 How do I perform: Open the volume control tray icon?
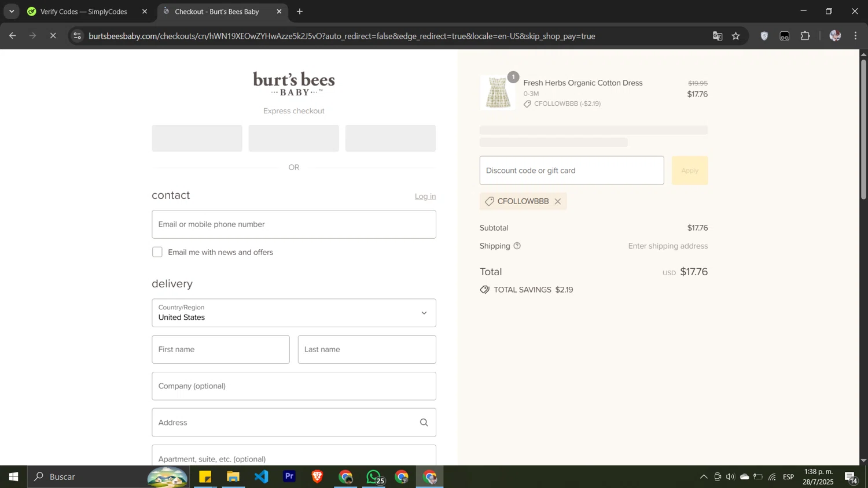731,477
